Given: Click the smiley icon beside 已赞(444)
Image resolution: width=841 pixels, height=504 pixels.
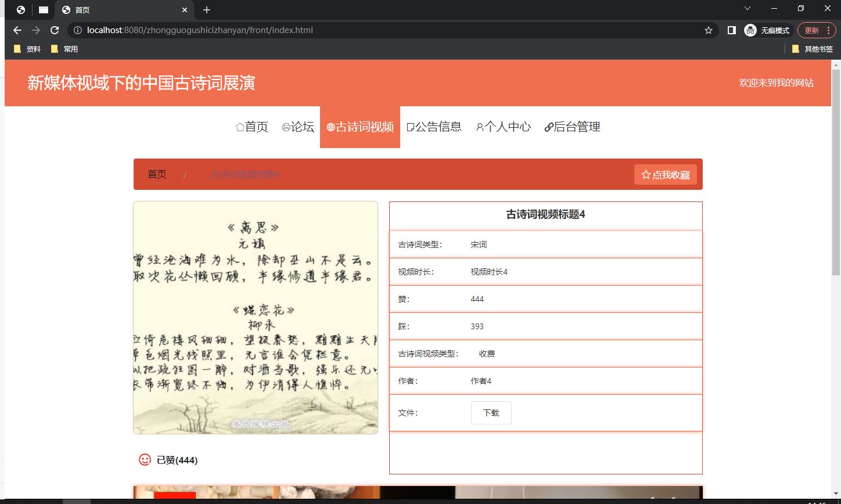Looking at the screenshot, I should [x=144, y=459].
